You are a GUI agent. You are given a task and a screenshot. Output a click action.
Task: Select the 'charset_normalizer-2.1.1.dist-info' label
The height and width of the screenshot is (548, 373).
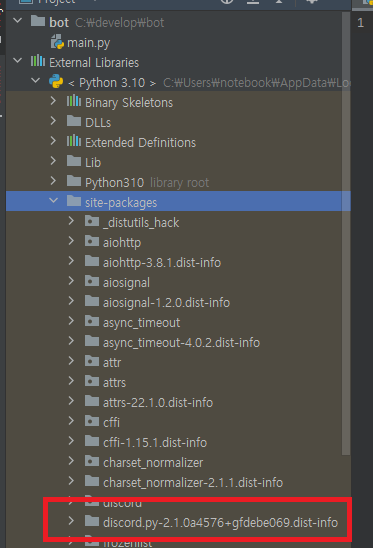point(193,482)
